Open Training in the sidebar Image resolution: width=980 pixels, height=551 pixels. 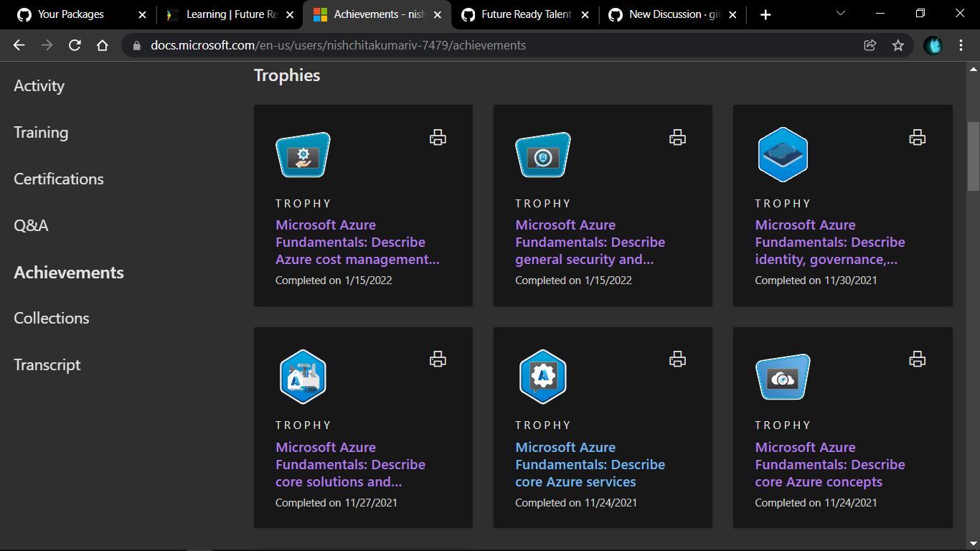[41, 133]
